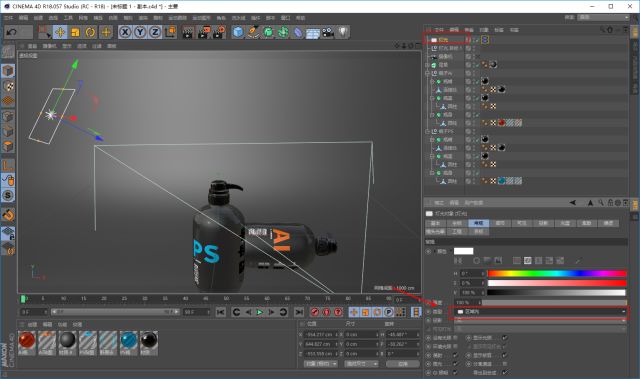
Task: Open the light type dropdown
Action: click(x=541, y=312)
